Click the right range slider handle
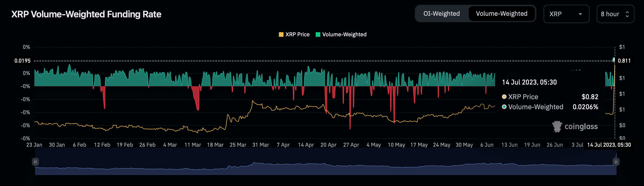This screenshot has height=186, width=644. pyautogui.click(x=616, y=162)
